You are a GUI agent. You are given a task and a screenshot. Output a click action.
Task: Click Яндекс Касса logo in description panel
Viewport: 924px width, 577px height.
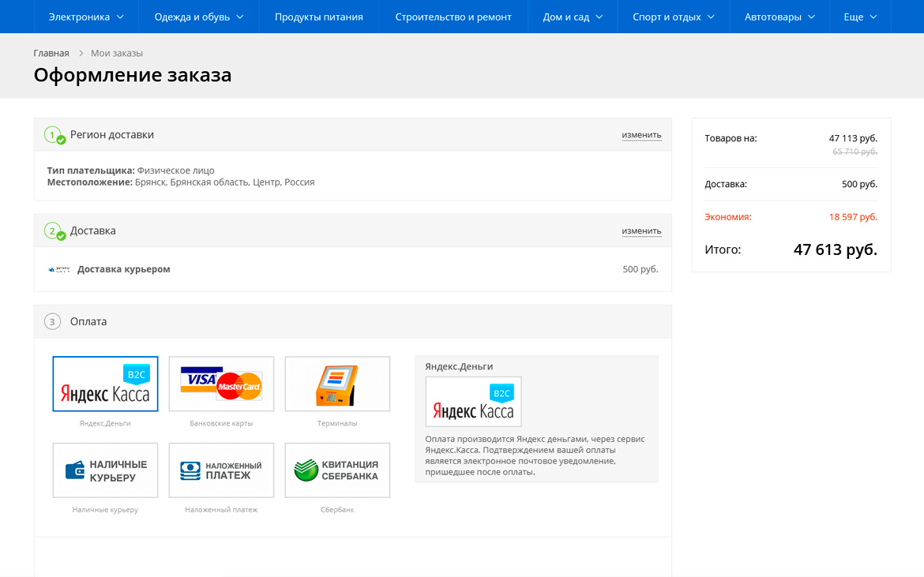[x=473, y=402]
